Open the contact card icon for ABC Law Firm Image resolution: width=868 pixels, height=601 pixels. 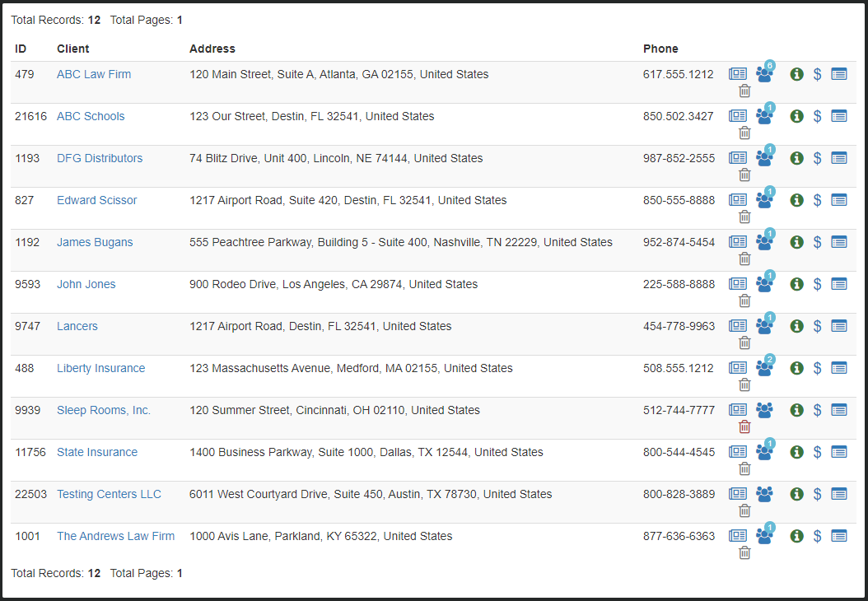(737, 73)
